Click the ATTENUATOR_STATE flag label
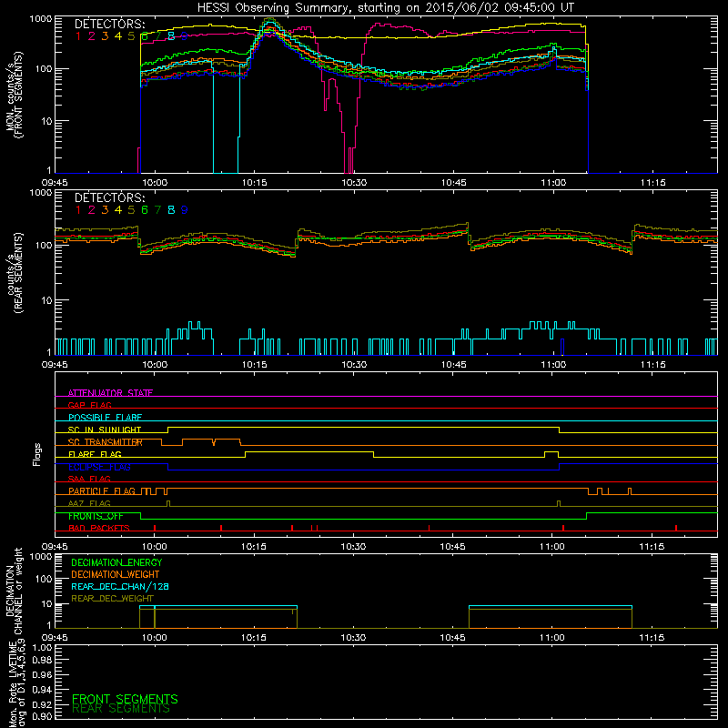 110,393
